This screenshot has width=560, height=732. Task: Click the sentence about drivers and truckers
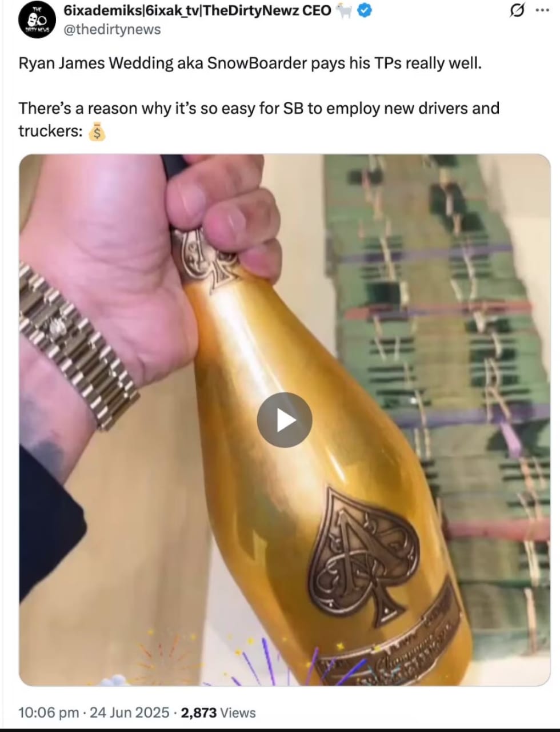tap(259, 120)
